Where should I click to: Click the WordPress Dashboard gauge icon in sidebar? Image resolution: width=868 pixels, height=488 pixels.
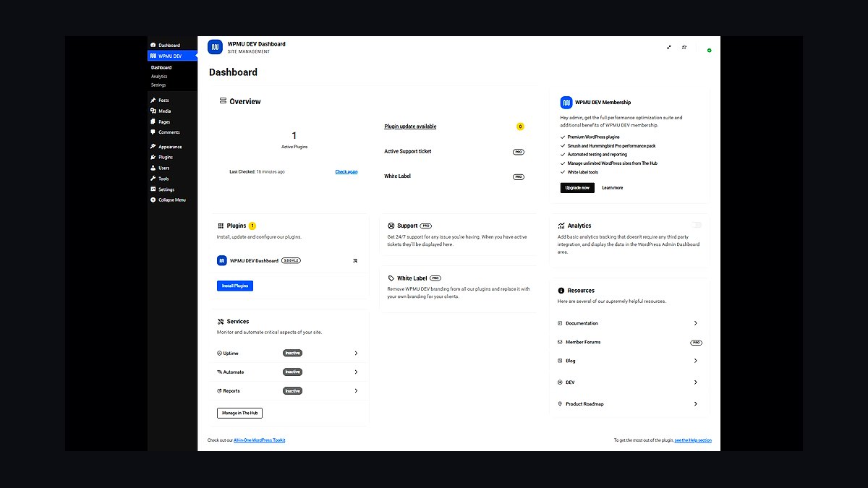[153, 46]
